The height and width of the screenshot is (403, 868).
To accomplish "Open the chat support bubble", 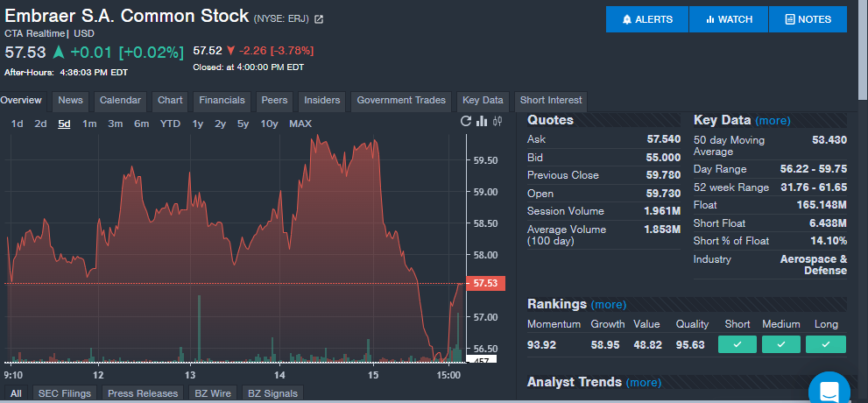I will (x=829, y=390).
